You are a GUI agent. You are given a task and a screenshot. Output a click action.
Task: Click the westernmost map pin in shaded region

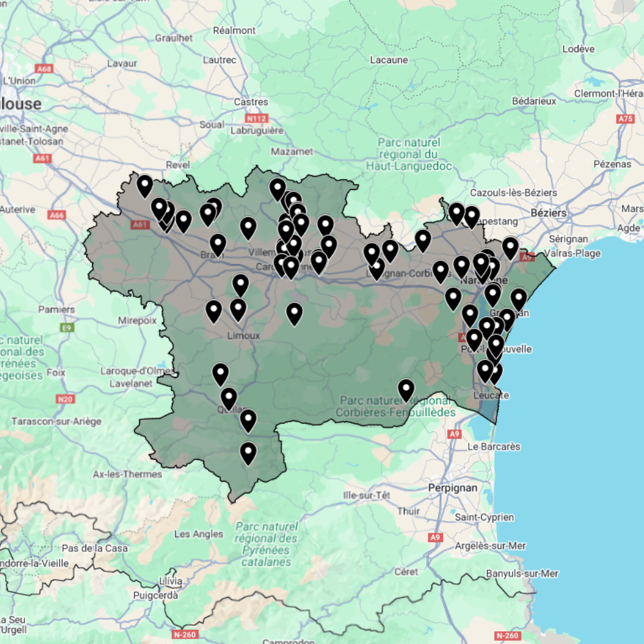(x=145, y=186)
